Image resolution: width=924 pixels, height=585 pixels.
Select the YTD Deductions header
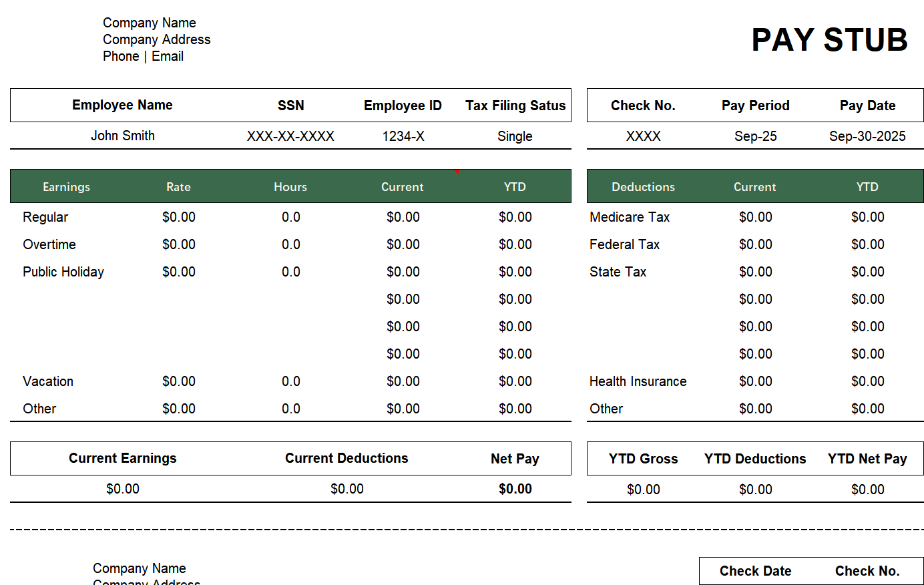coord(755,459)
